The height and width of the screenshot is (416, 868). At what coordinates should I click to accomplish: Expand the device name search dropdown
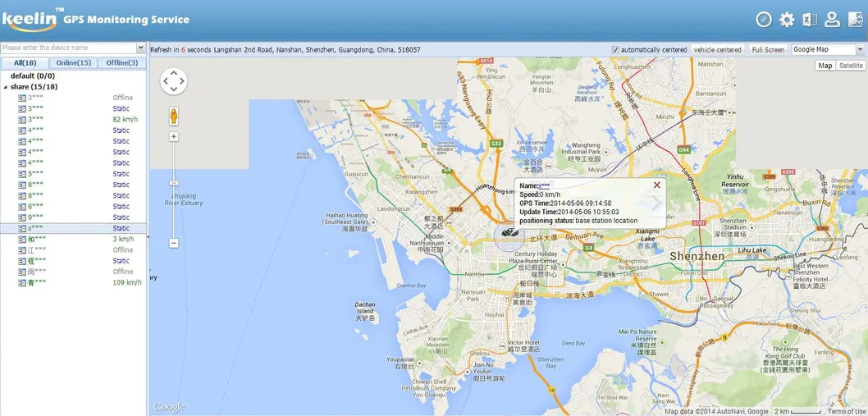(140, 48)
